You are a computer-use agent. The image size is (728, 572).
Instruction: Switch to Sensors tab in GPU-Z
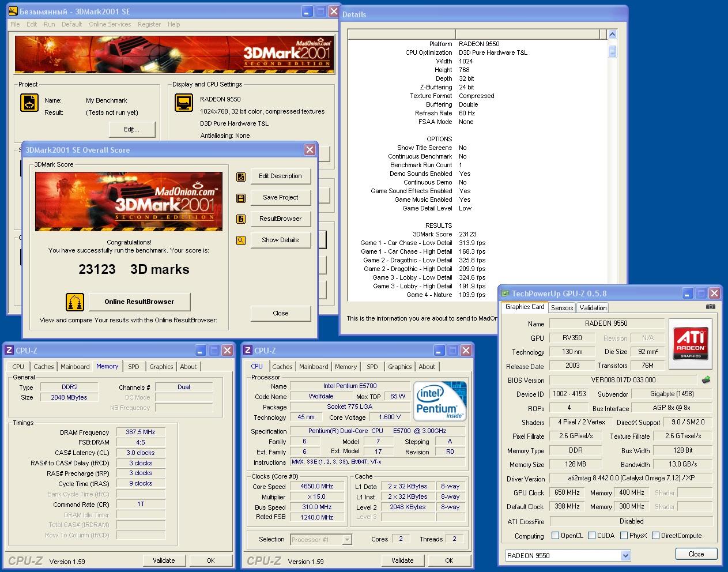click(562, 308)
